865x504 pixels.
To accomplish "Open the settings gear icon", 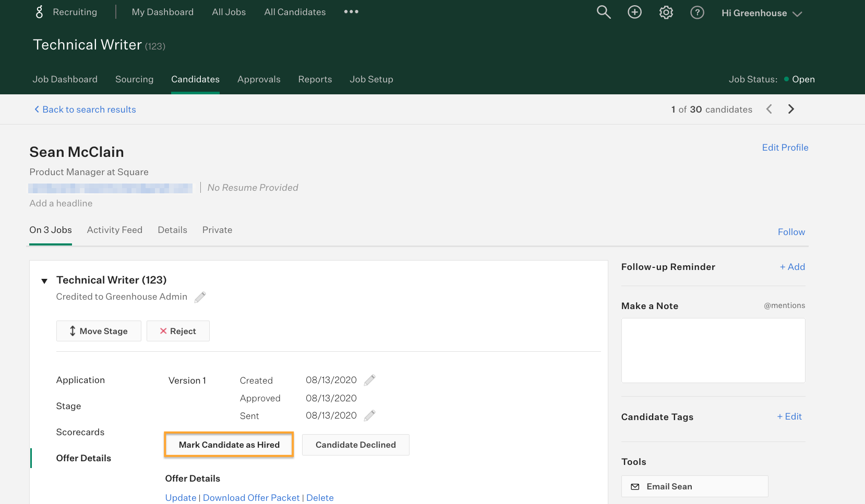I will pyautogui.click(x=666, y=12).
